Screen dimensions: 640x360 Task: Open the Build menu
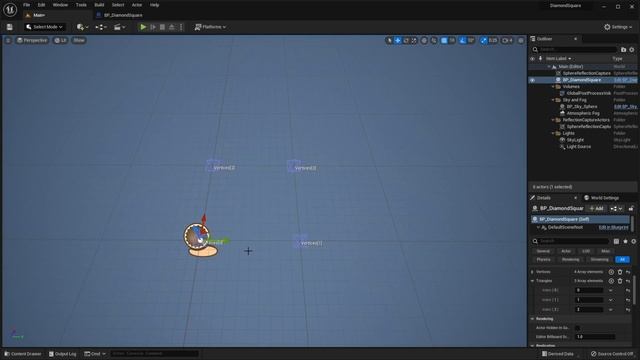pos(99,5)
